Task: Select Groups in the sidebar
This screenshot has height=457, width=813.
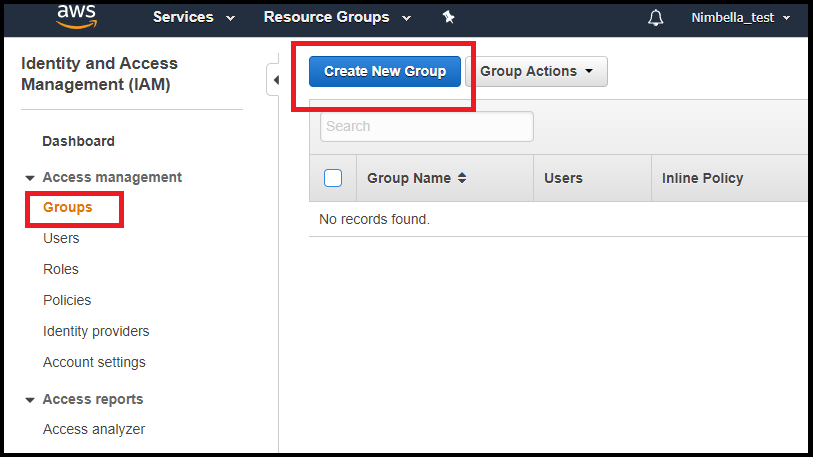Action: [67, 207]
